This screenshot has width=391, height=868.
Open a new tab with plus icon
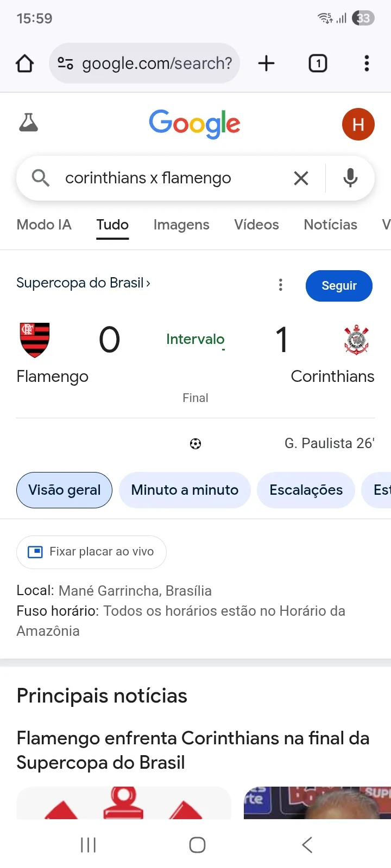[266, 63]
